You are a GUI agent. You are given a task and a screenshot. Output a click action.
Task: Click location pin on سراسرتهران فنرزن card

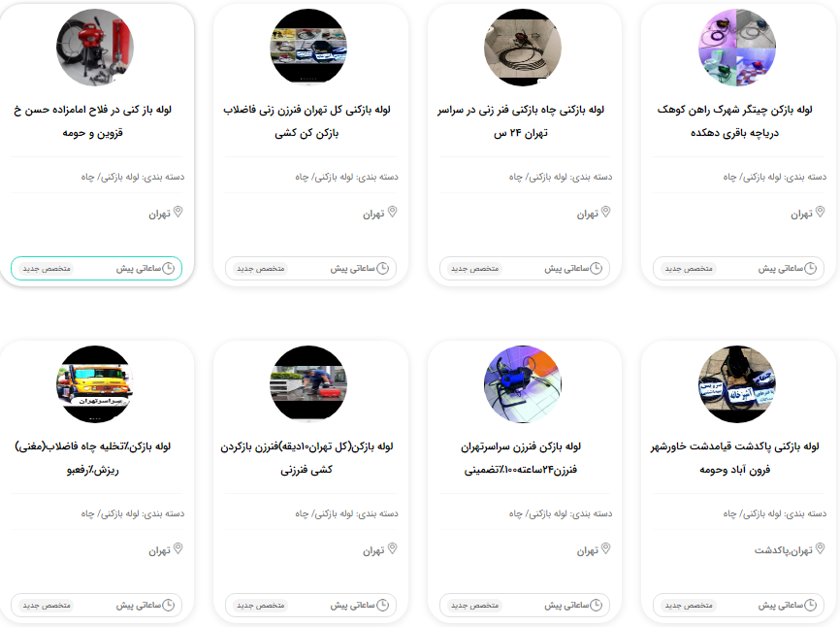606,548
